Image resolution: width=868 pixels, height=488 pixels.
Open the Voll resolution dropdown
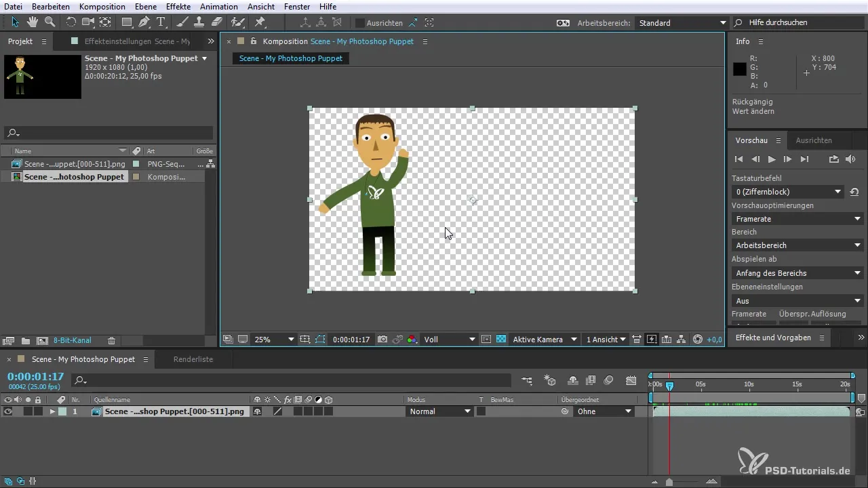click(449, 340)
